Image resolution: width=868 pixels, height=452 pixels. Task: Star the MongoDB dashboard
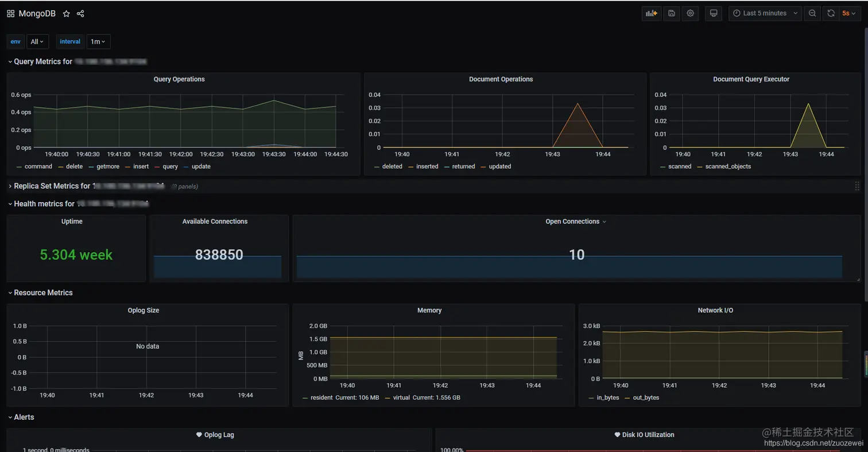[67, 14]
